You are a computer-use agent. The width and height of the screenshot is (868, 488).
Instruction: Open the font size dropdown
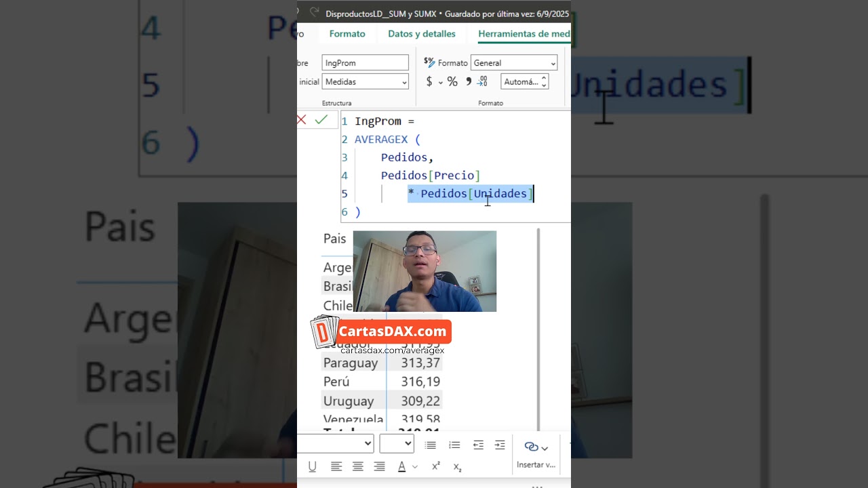(x=397, y=444)
